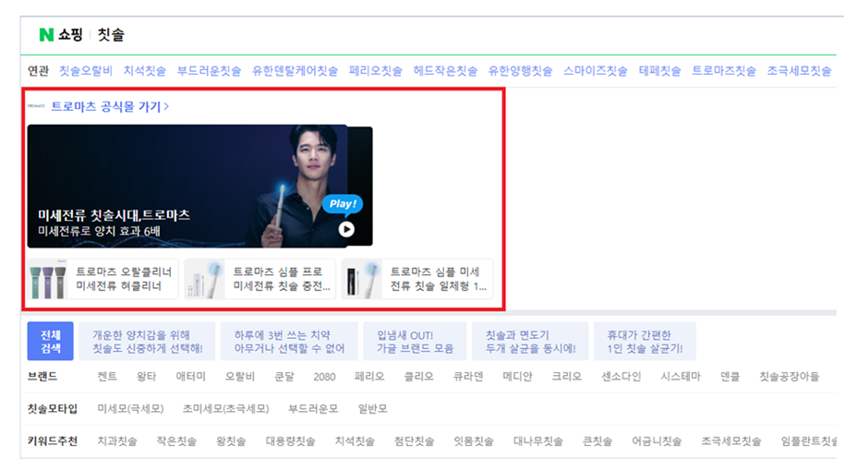
Task: Open 트로마츠 공식몰 가기 link
Action: click(x=110, y=106)
